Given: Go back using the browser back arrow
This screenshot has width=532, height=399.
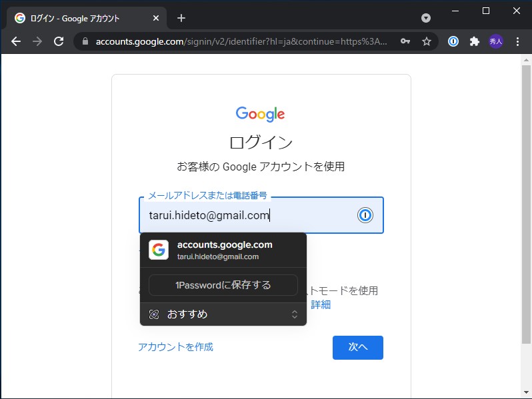Looking at the screenshot, I should point(16,41).
